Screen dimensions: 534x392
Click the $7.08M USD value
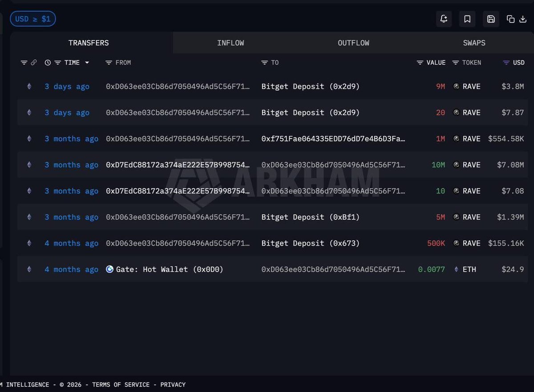pos(510,165)
